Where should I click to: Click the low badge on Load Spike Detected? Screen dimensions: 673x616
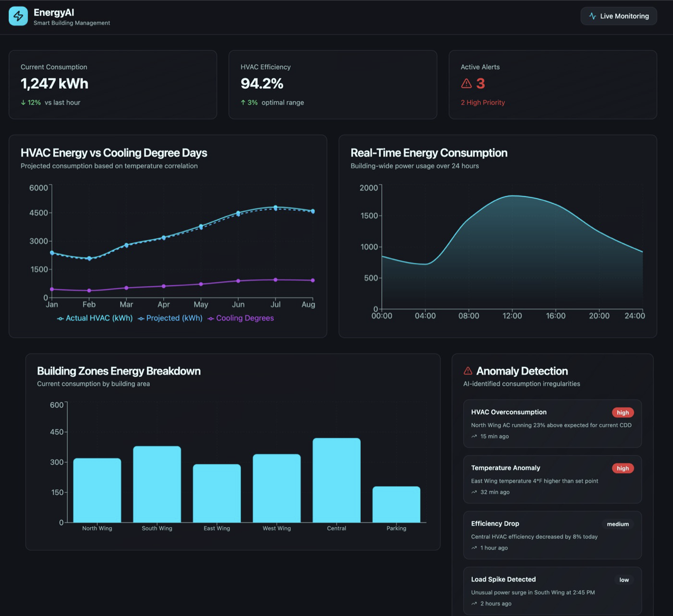coord(624,580)
